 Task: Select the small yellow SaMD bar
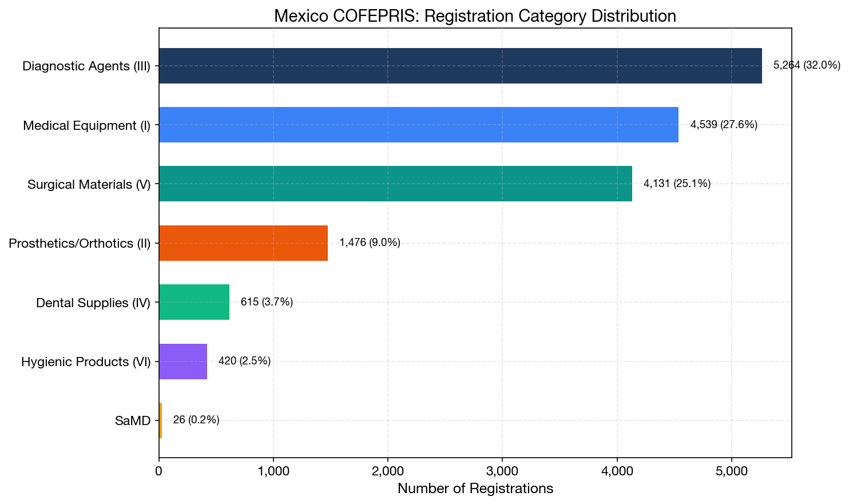click(160, 420)
